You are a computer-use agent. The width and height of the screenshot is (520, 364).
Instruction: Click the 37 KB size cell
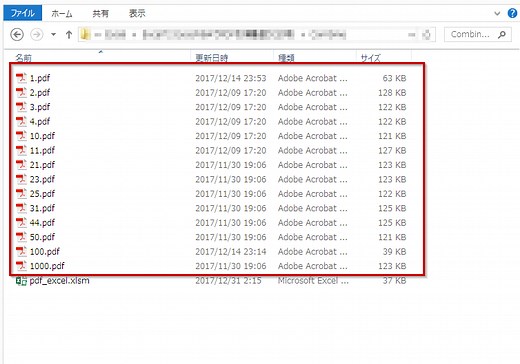[394, 281]
